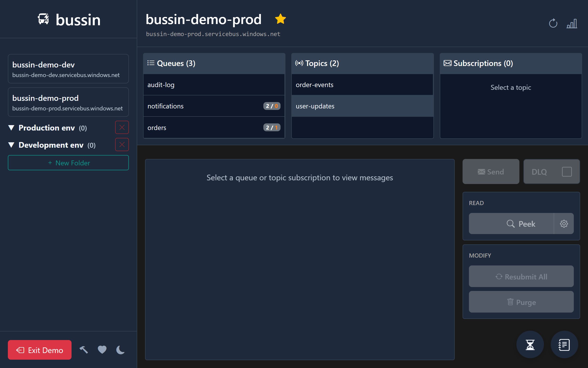Viewport: 588px width, 368px height.
Task: Open Peek settings gear
Action: tap(564, 223)
